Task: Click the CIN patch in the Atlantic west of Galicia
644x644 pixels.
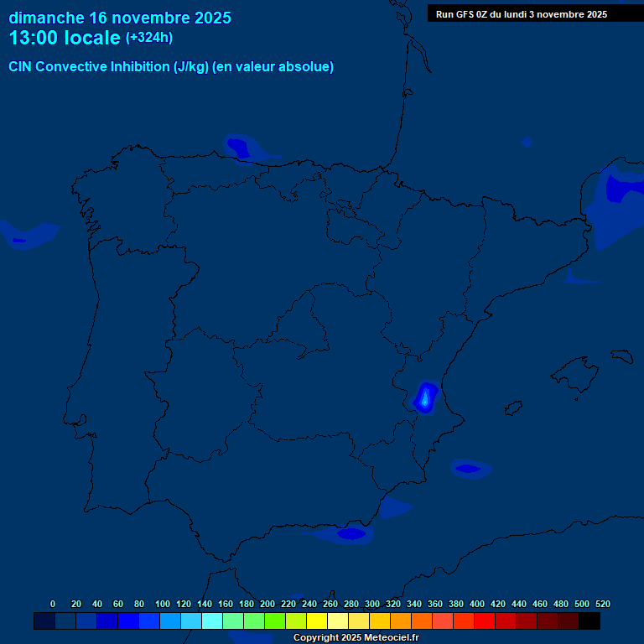Action: 20,240
